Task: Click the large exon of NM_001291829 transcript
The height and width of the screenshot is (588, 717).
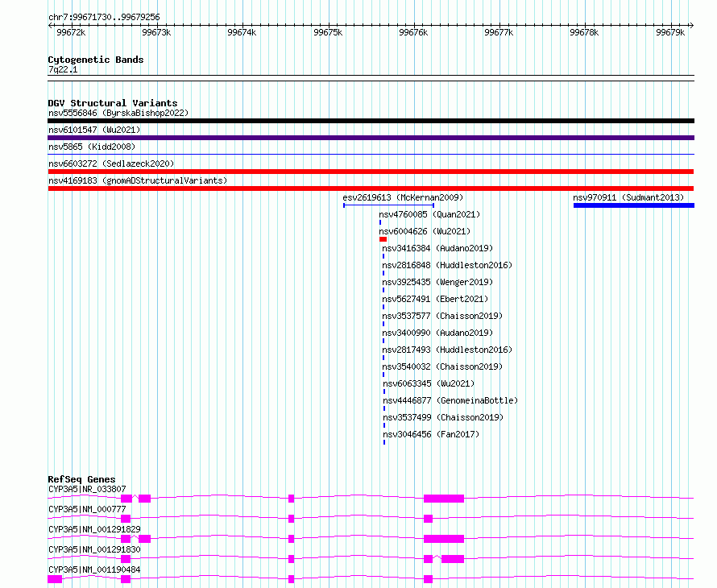Action: click(444, 539)
